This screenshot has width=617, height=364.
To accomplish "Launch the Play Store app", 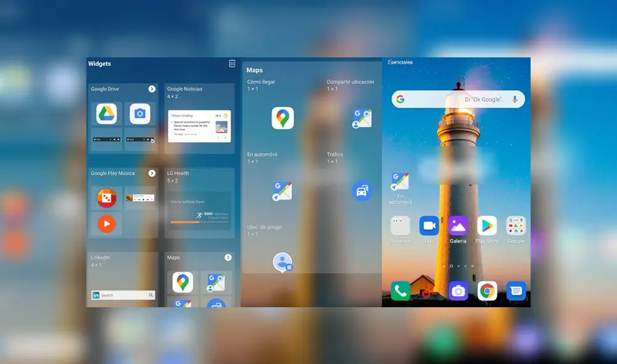I will click(487, 226).
